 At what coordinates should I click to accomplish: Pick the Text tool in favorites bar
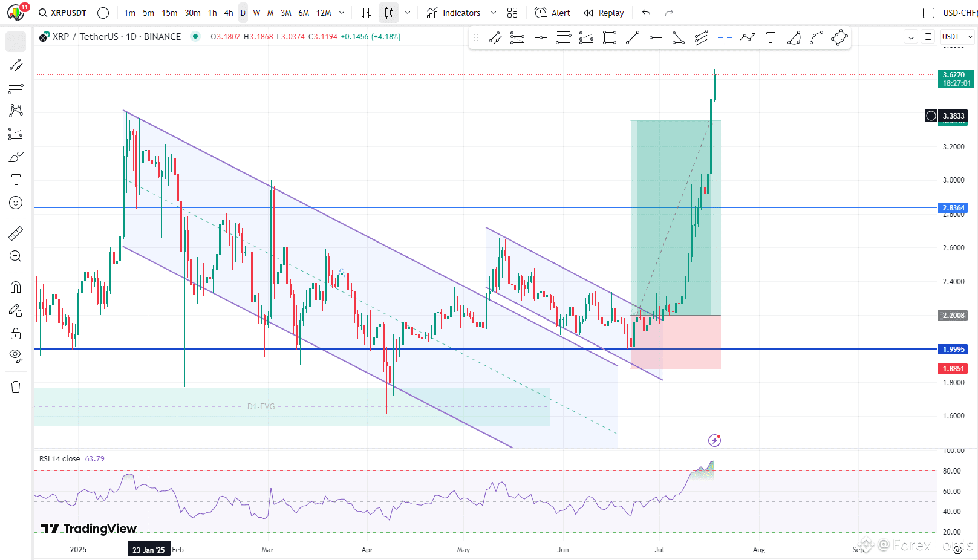click(x=771, y=38)
